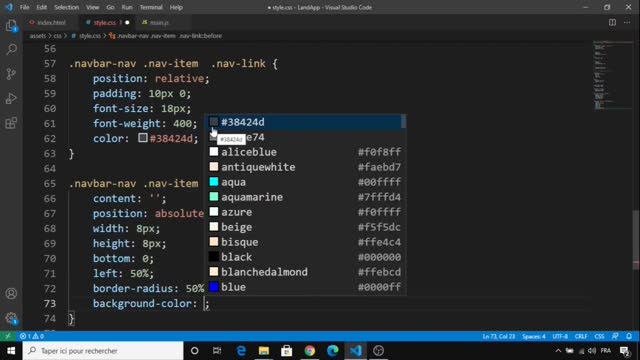Open the Go menu
The width and height of the screenshot is (640, 360).
(110, 7)
